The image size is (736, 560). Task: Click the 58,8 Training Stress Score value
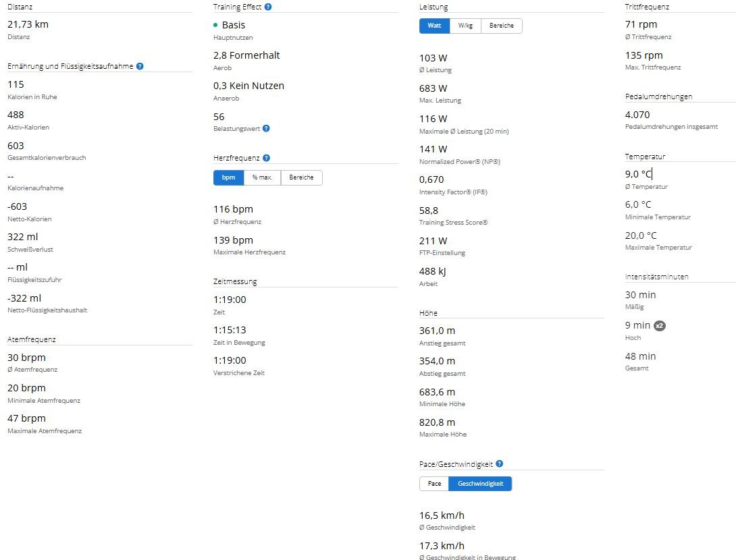429,211
